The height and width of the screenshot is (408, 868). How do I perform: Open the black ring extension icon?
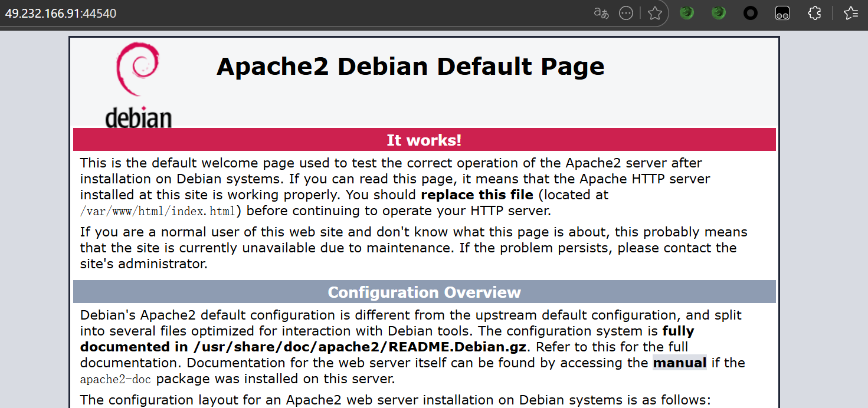tap(750, 13)
